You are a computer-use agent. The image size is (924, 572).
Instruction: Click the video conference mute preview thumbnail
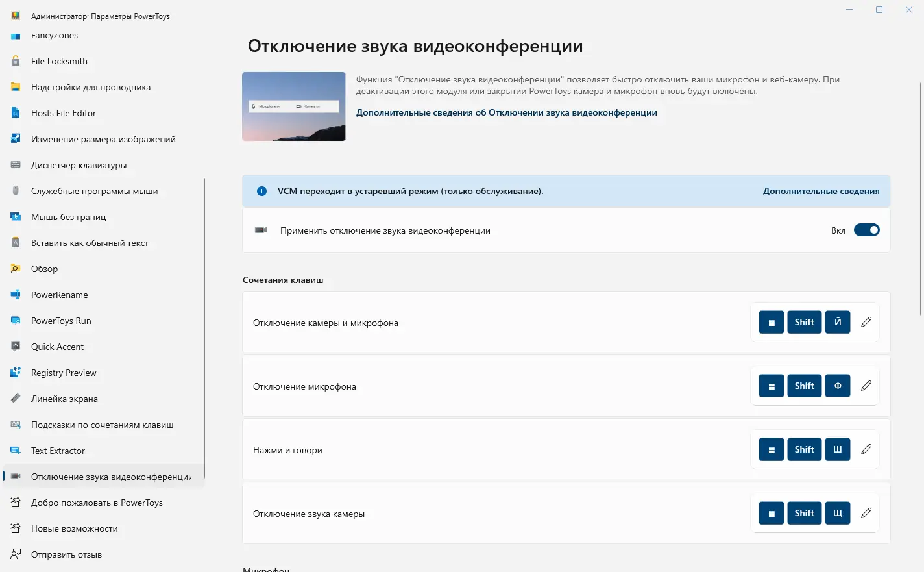coord(294,106)
